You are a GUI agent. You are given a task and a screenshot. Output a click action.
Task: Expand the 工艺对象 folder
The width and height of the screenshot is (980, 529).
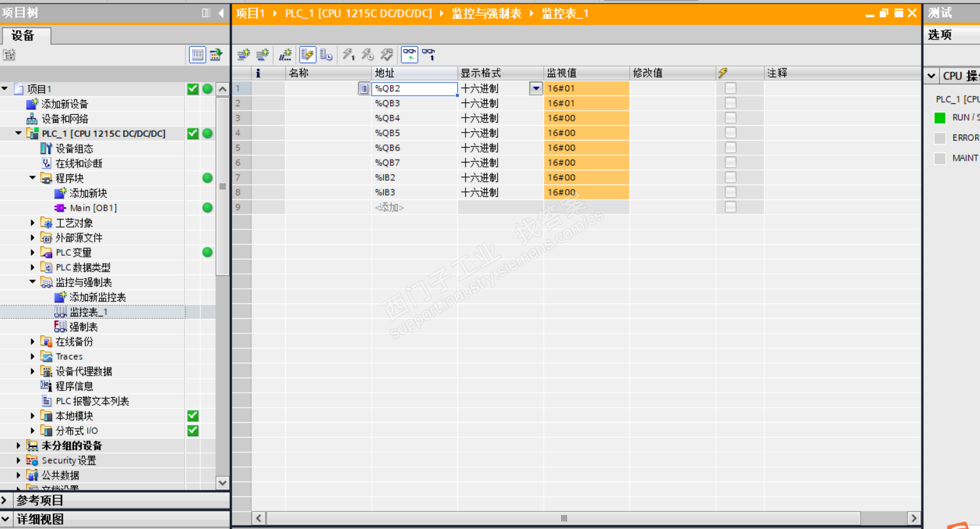click(x=33, y=223)
